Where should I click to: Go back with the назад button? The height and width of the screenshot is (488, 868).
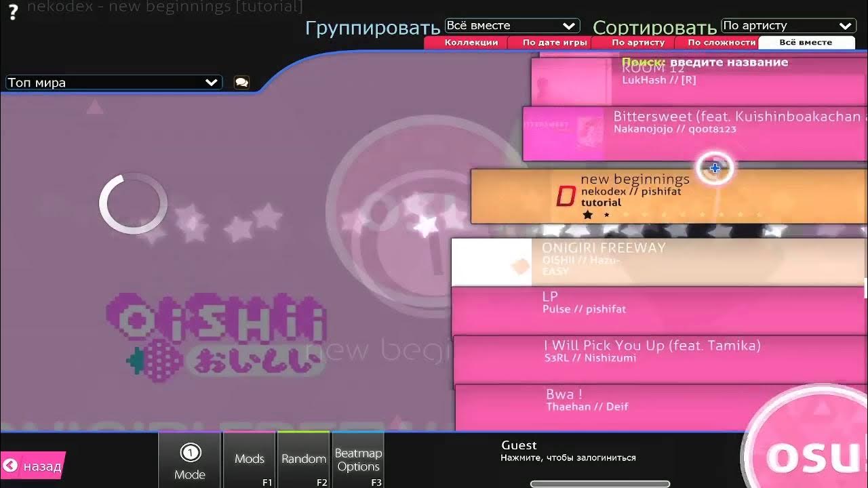click(33, 466)
